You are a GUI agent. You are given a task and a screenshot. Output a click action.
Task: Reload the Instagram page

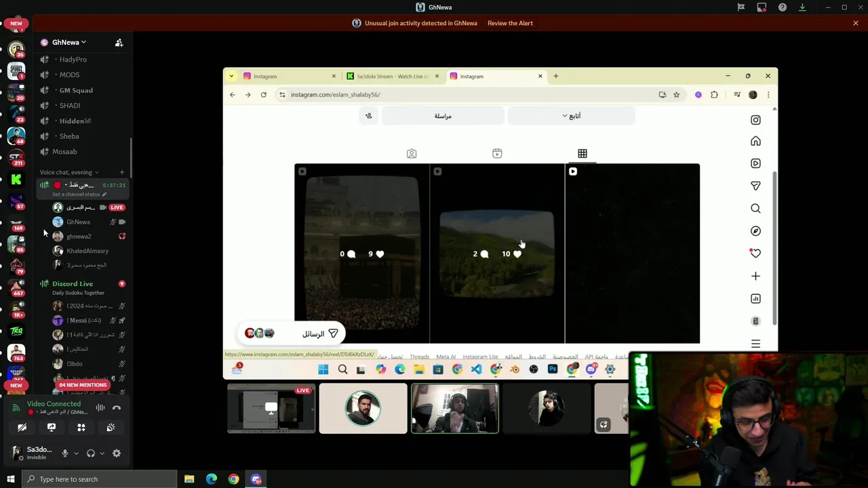(x=264, y=95)
